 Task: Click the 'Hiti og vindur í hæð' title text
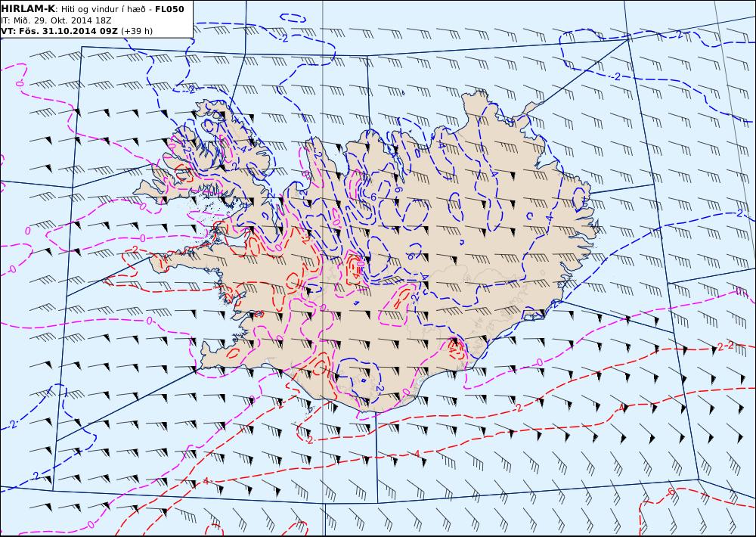point(103,9)
